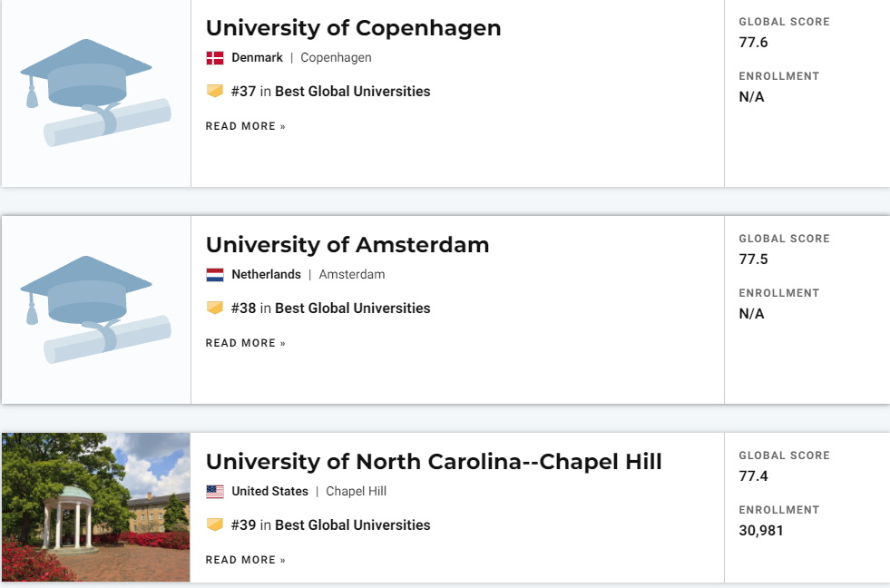Click University of Amsterdam graduation cap placeholder
The image size is (890, 588).
(x=95, y=309)
